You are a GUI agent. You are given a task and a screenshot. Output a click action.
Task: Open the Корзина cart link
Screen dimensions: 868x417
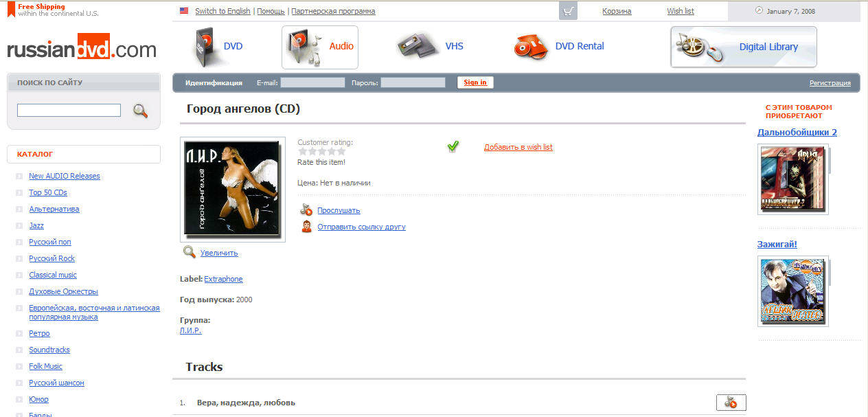(617, 11)
